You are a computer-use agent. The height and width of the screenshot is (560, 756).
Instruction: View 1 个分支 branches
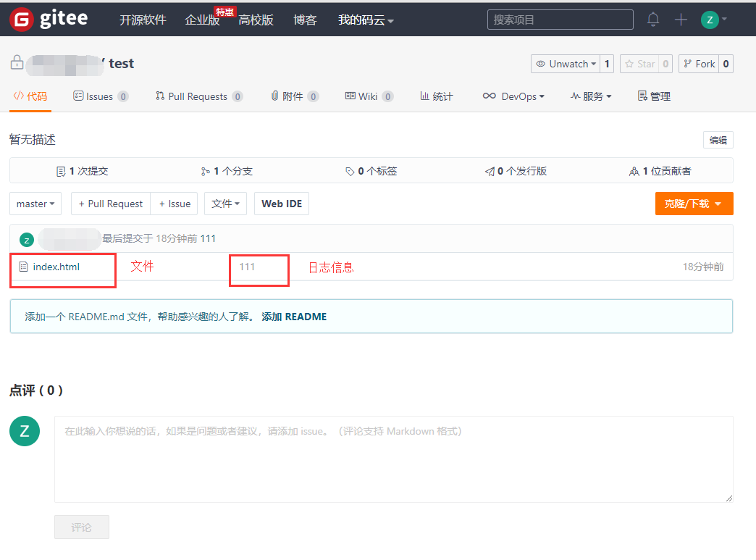227,171
